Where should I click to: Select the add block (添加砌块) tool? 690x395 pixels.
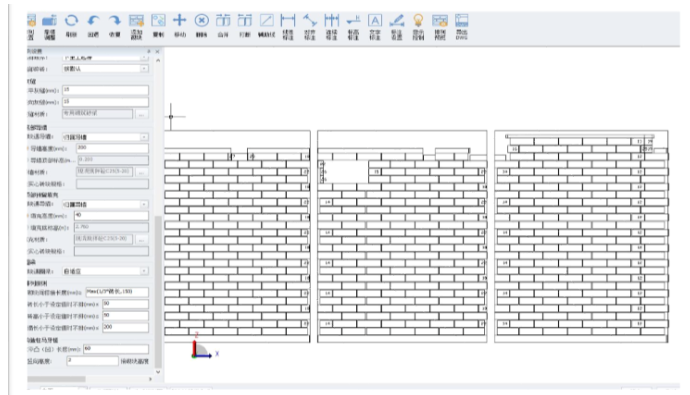[x=136, y=27]
